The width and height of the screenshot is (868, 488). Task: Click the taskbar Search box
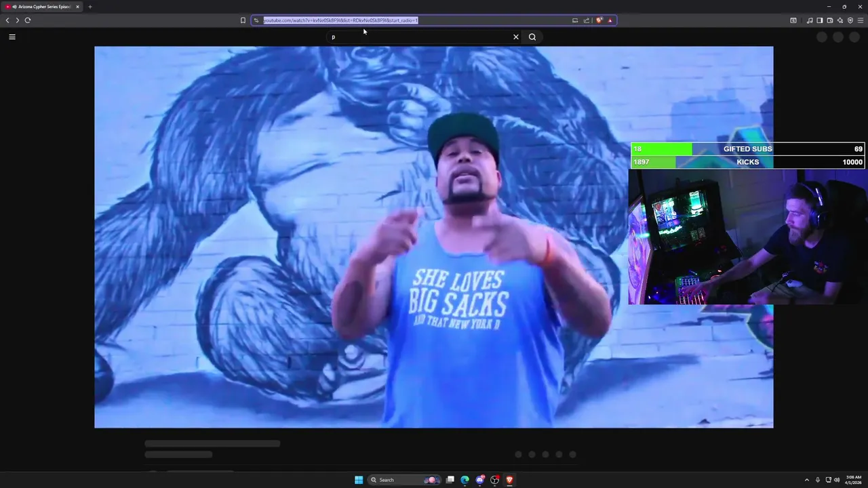404,480
